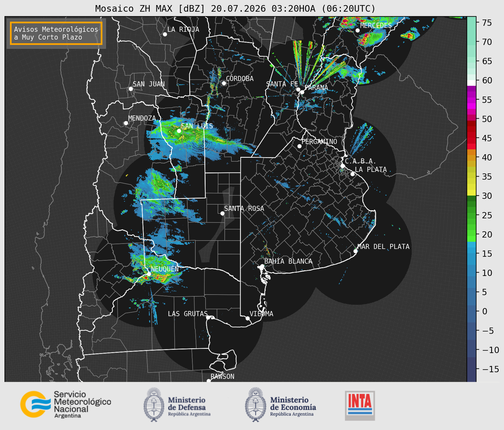Click the Viedma city marker
The width and height of the screenshot is (504, 430).
tap(248, 318)
